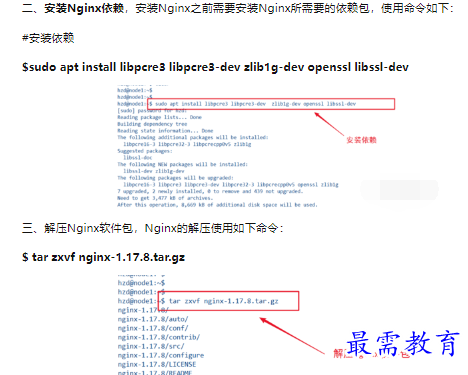Click the 'Reading package lists... Done' line

point(159,117)
